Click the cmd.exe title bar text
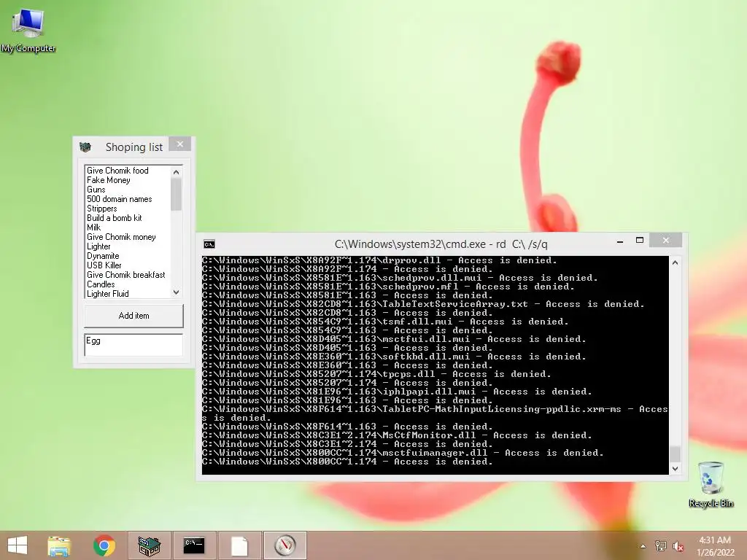 pos(441,244)
